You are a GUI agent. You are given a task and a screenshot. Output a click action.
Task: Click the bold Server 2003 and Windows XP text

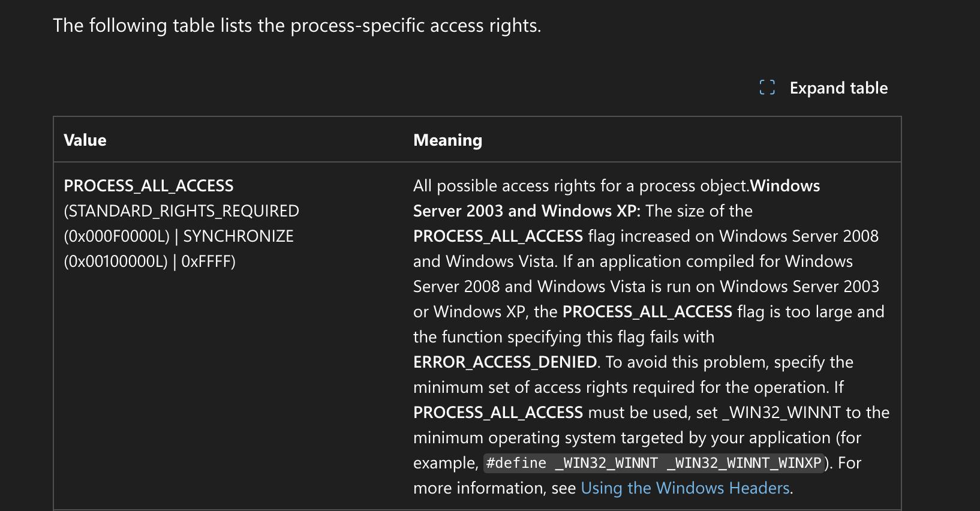(x=527, y=211)
